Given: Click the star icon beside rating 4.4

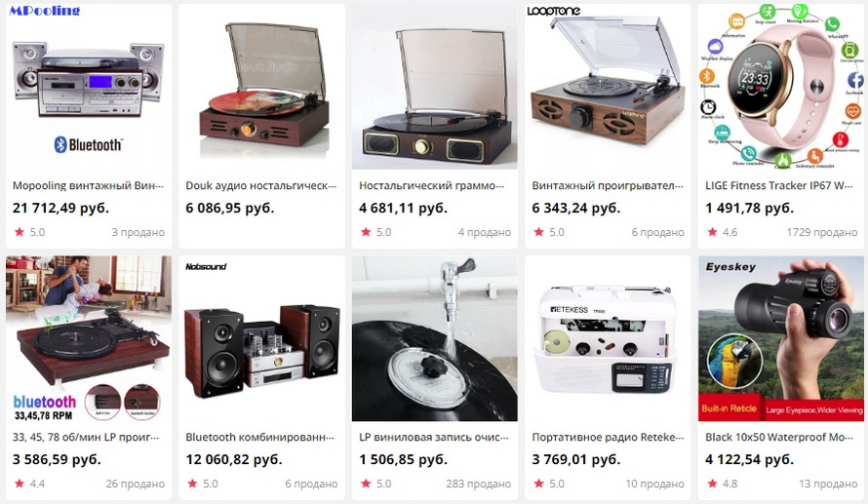Looking at the screenshot, I should pos(20,484).
